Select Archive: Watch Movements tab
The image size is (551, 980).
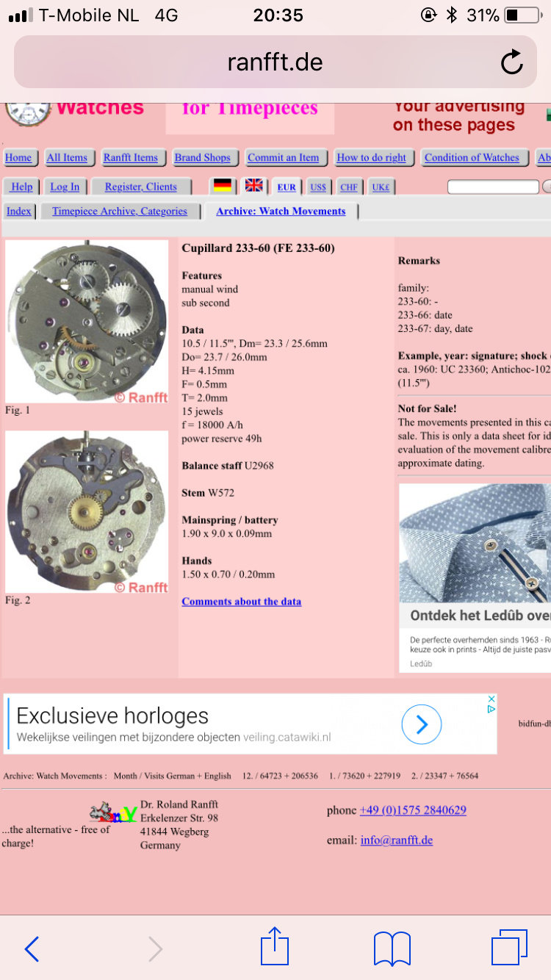pos(281,212)
